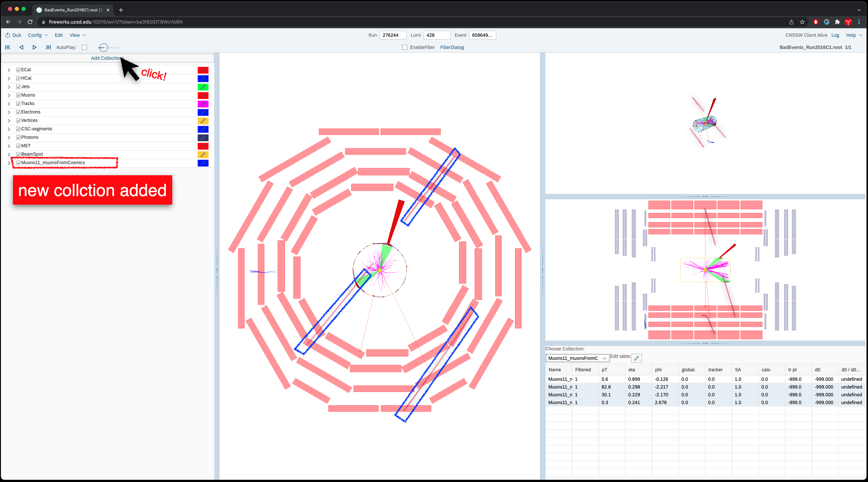Screen dimensions: 868x482
Task: Open FilterDialog link
Action: (452, 47)
